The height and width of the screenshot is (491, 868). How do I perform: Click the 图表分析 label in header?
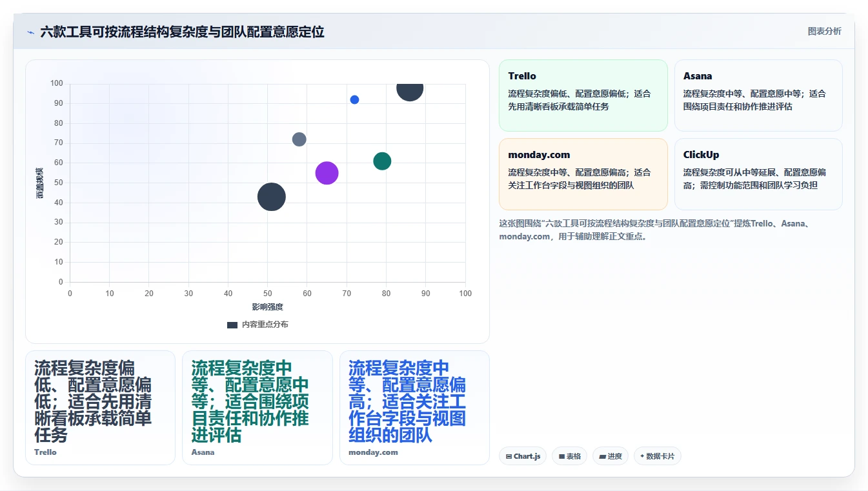[824, 31]
